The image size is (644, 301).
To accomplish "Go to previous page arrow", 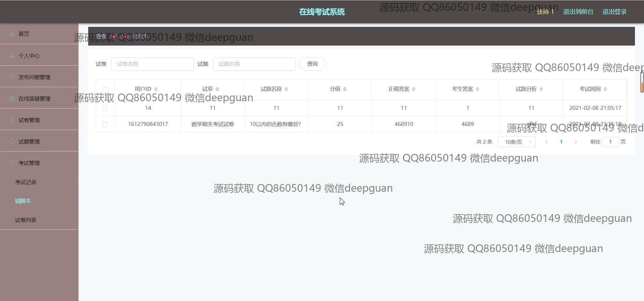I will click(x=546, y=142).
